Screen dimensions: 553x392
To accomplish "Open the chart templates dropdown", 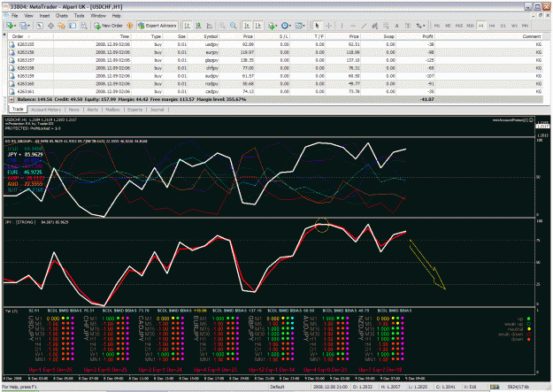I will 304,26.
